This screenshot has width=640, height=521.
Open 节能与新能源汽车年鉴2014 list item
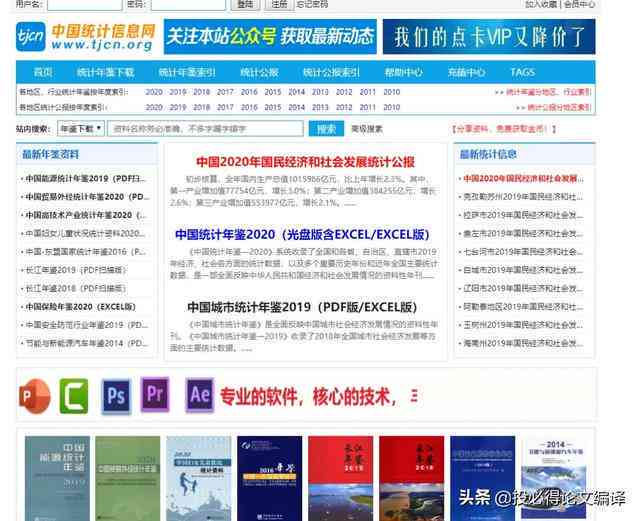pyautogui.click(x=85, y=343)
